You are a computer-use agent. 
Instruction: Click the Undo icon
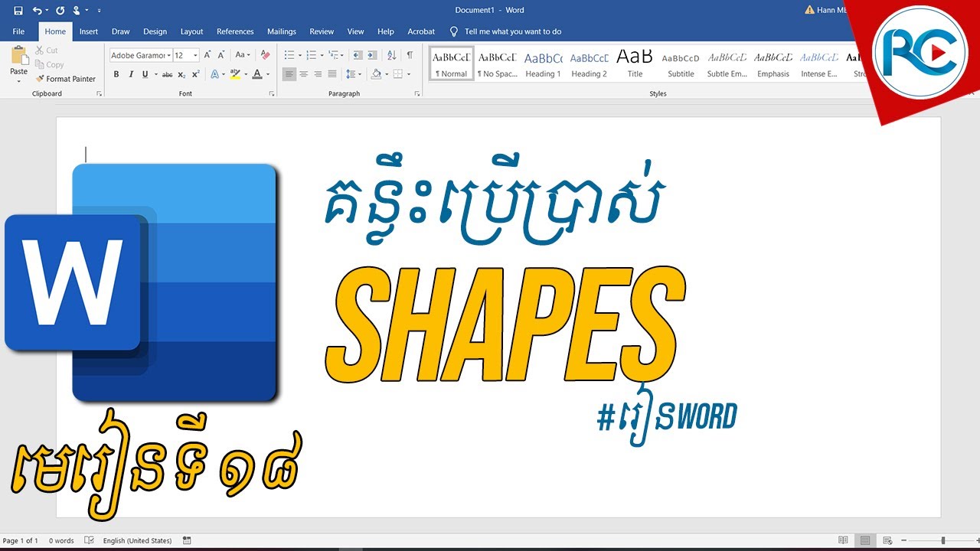37,11
